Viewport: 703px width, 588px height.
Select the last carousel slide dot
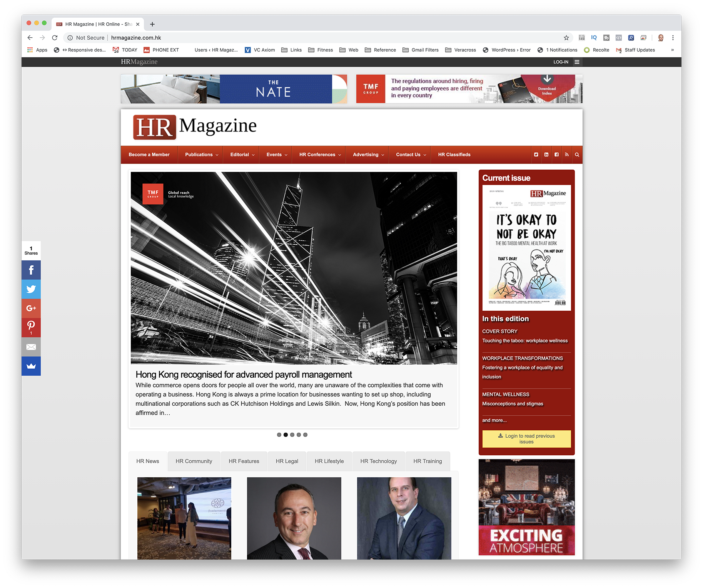click(305, 435)
